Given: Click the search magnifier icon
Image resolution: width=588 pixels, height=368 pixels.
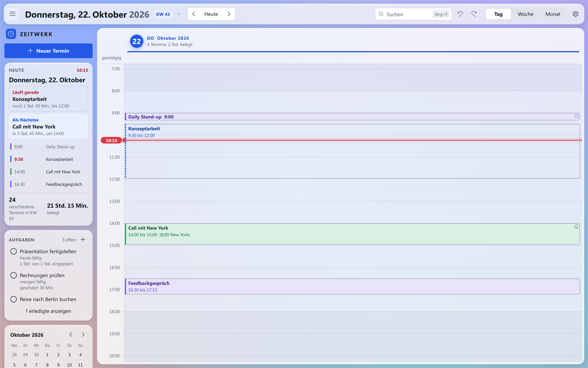Looking at the screenshot, I should click(381, 14).
